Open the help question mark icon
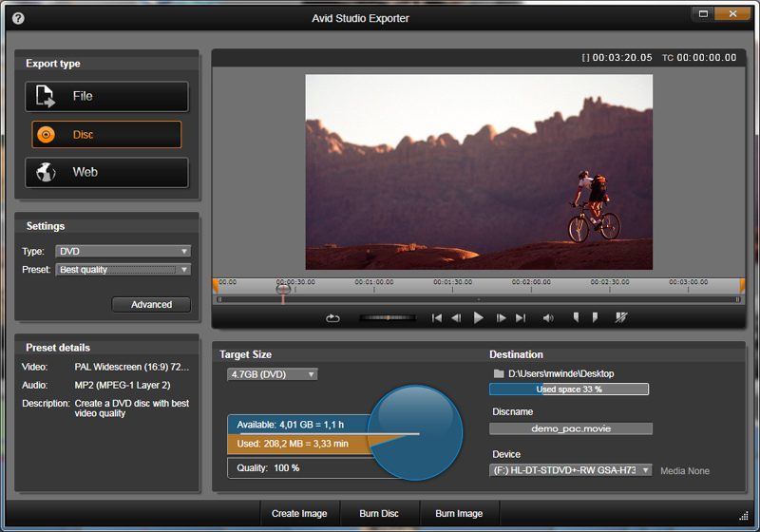This screenshot has height=532, width=760. [x=18, y=18]
